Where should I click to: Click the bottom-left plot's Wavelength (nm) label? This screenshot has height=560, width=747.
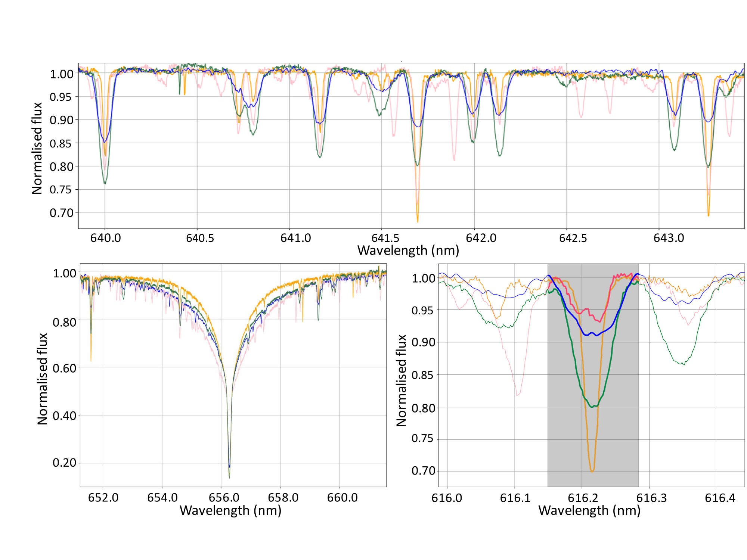pyautogui.click(x=230, y=510)
